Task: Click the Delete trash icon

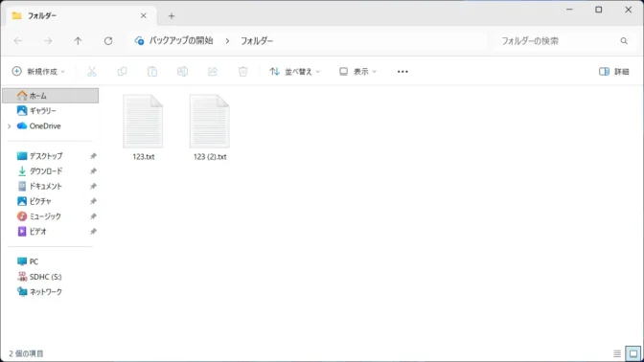Action: pyautogui.click(x=242, y=72)
